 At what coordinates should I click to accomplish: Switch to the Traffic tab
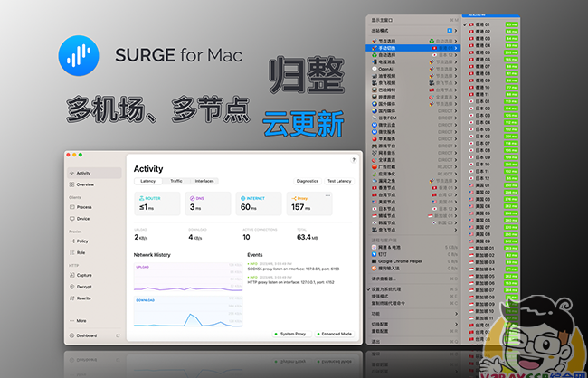(176, 181)
